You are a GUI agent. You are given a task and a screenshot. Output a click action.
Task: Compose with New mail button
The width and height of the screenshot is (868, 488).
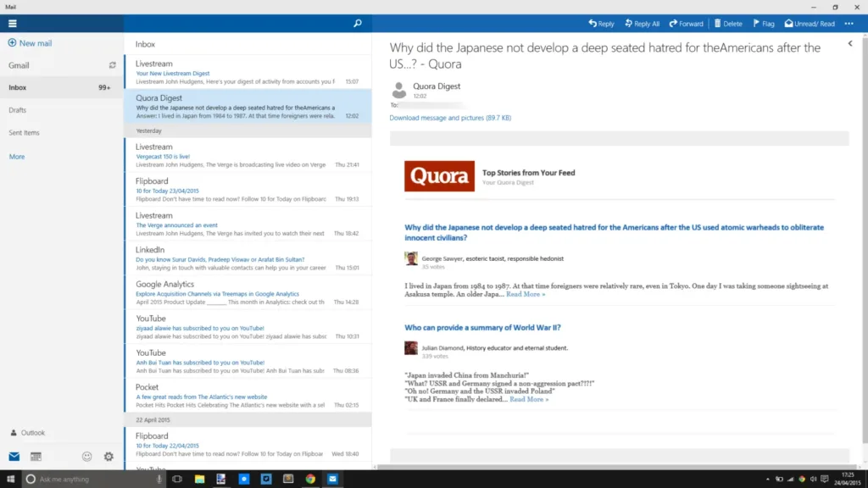click(30, 43)
